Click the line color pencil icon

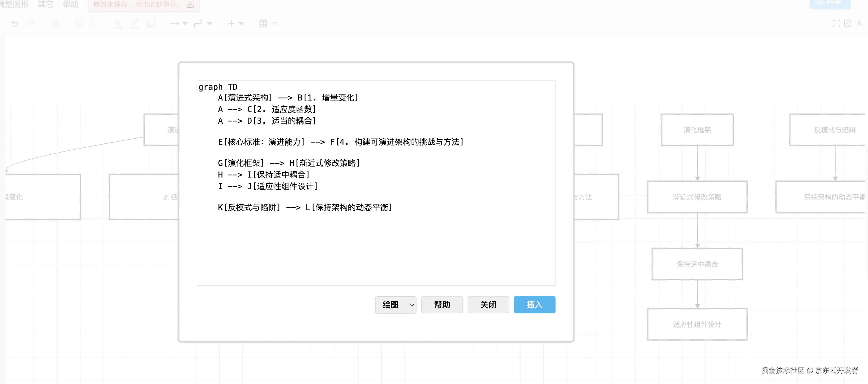pos(135,23)
